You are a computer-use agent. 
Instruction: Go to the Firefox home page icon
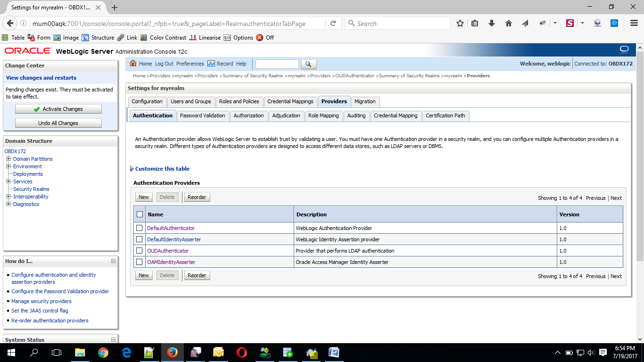click(x=508, y=23)
